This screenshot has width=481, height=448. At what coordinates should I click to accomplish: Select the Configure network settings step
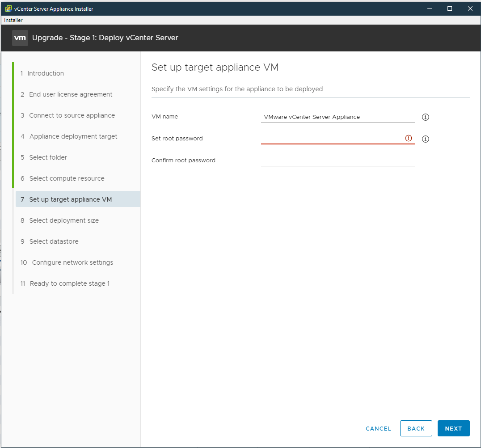point(72,262)
